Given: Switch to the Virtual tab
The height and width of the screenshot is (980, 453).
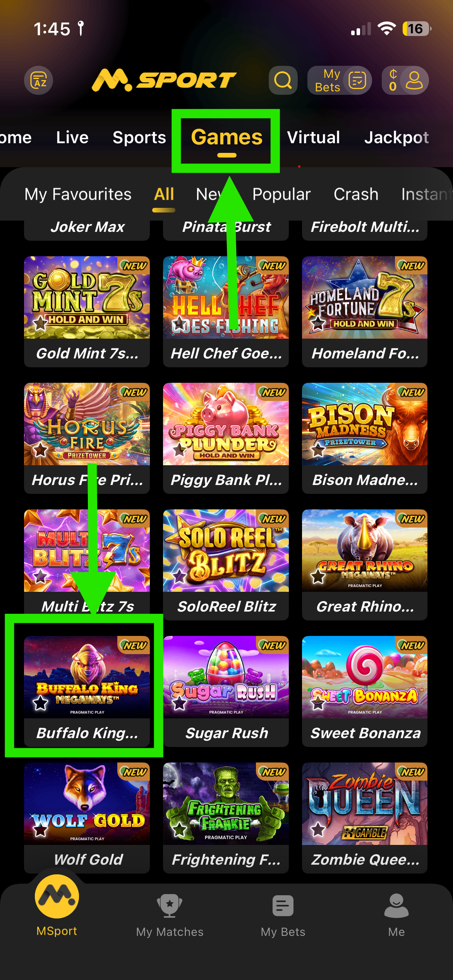Looking at the screenshot, I should (x=314, y=137).
